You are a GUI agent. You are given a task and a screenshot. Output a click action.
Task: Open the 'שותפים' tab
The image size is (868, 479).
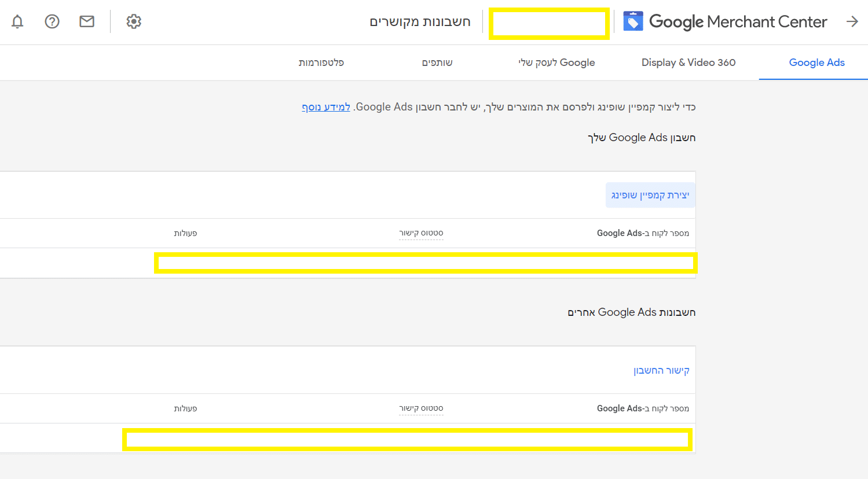(437, 62)
